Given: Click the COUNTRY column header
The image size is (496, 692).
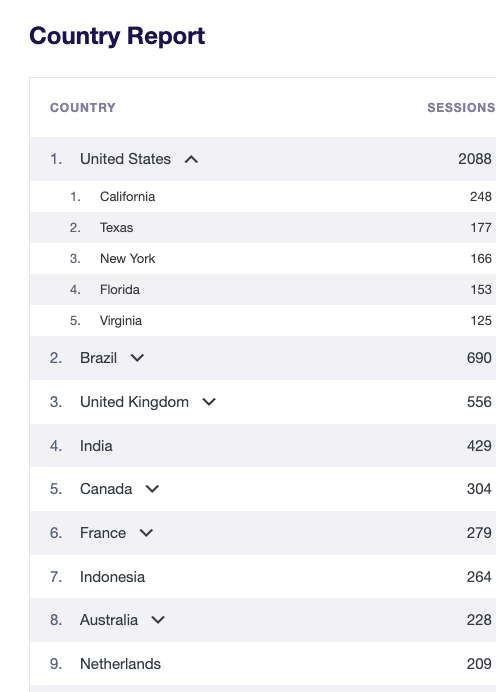Looking at the screenshot, I should [83, 108].
